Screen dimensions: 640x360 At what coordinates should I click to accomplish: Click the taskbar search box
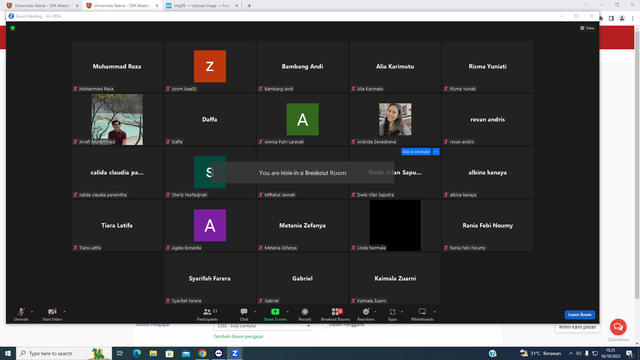click(x=64, y=353)
